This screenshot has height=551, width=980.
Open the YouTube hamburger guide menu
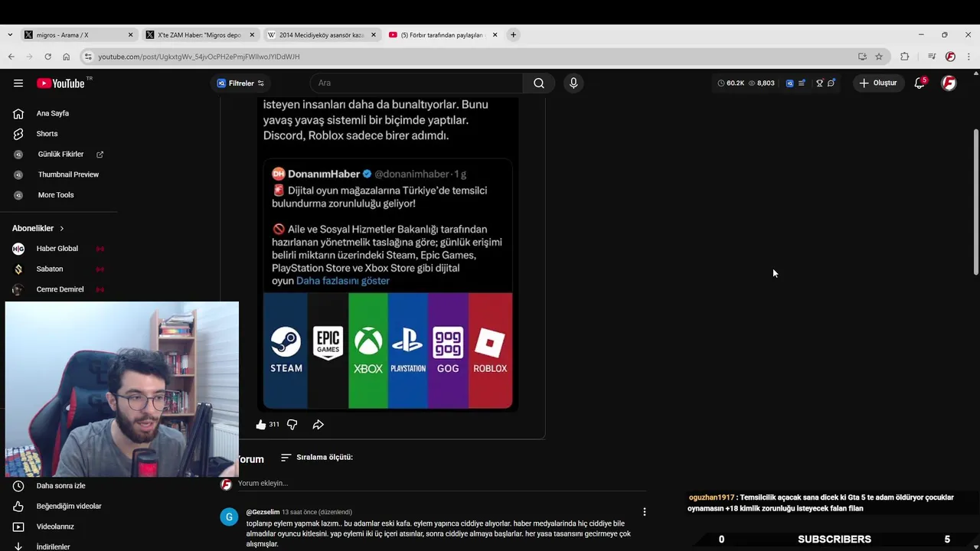tap(18, 83)
